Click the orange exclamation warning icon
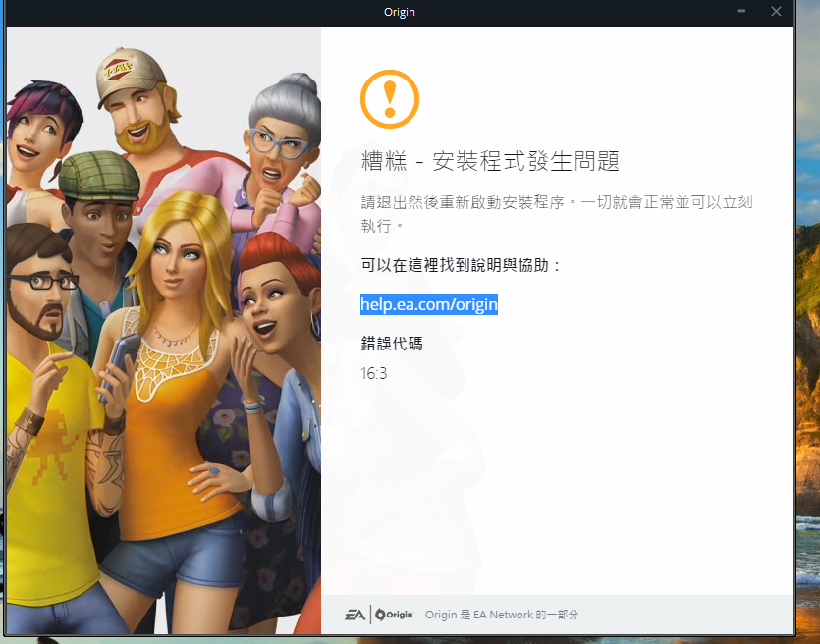The image size is (820, 644). [390, 99]
